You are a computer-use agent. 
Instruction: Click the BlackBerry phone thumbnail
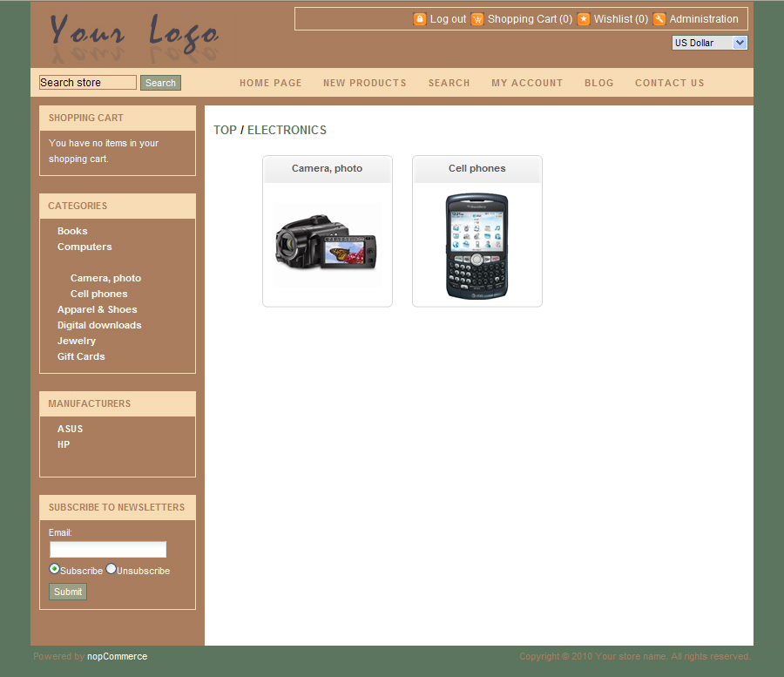(477, 247)
